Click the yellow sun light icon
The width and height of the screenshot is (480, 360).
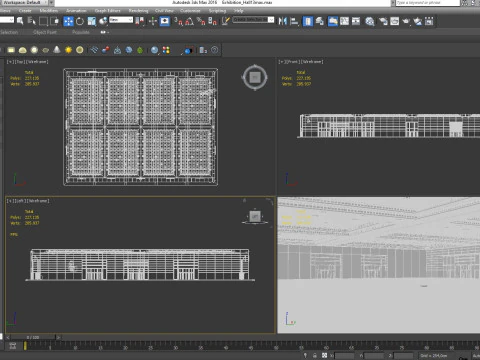pyautogui.click(x=68, y=50)
